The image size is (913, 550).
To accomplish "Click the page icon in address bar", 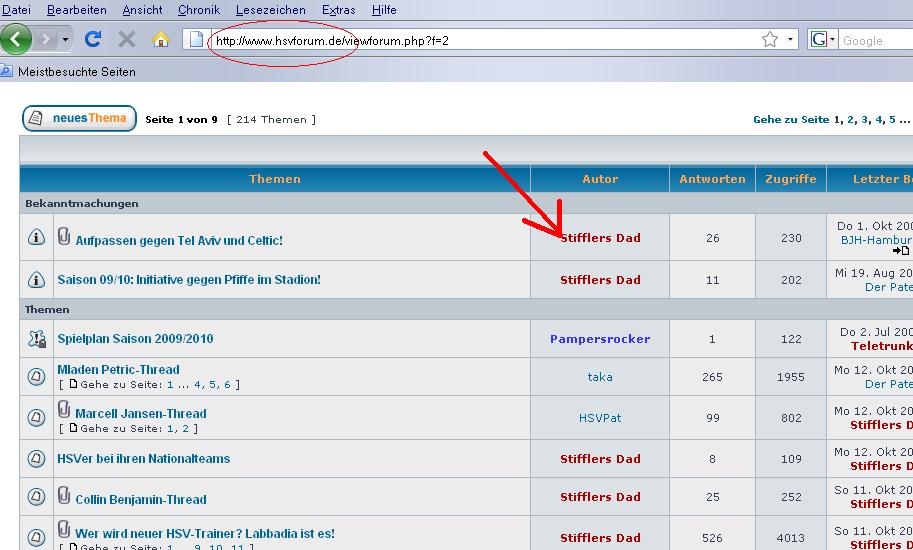I will pos(196,40).
